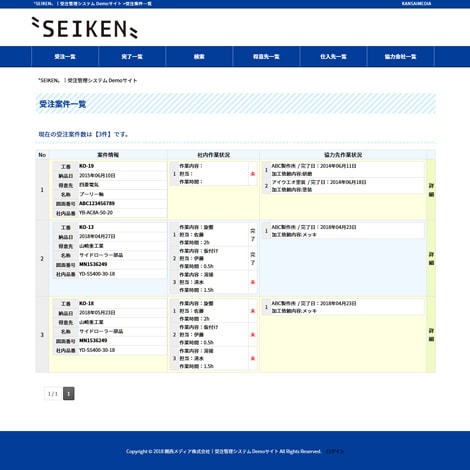Viewport: 470px width, 470px height.
Task: Click the footer copyright text
Action: (x=223, y=451)
